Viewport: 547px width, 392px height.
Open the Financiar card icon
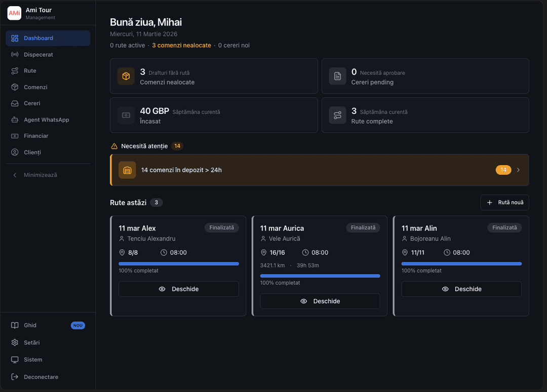point(16,136)
